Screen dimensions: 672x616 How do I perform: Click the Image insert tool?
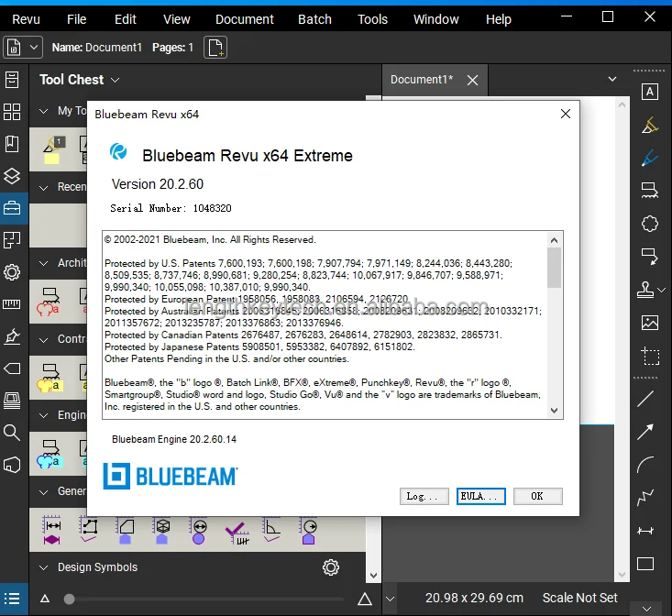point(649,323)
